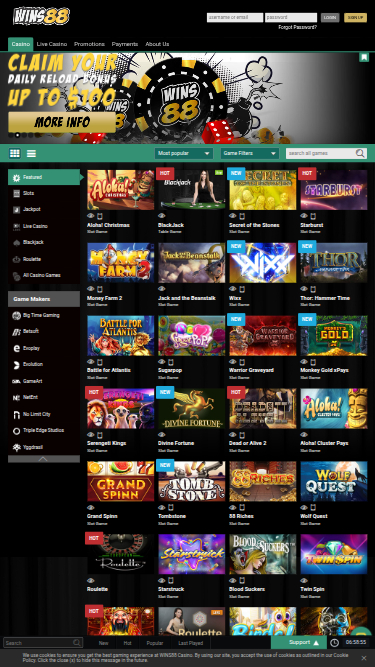Click the WINS88 logo
The image size is (375, 667).
(41, 16)
